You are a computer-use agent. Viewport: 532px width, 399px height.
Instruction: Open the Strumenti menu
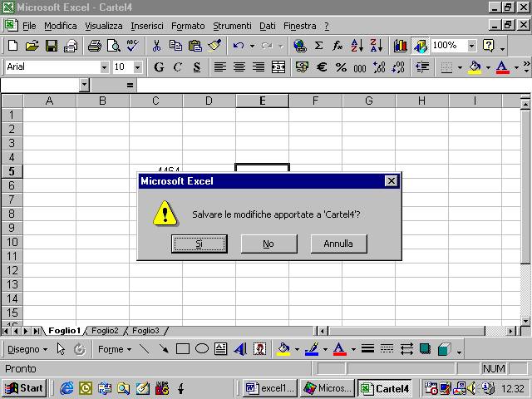[x=233, y=26]
